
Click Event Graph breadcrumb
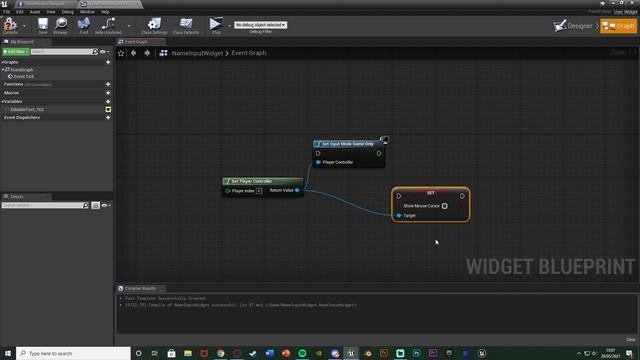(x=249, y=53)
